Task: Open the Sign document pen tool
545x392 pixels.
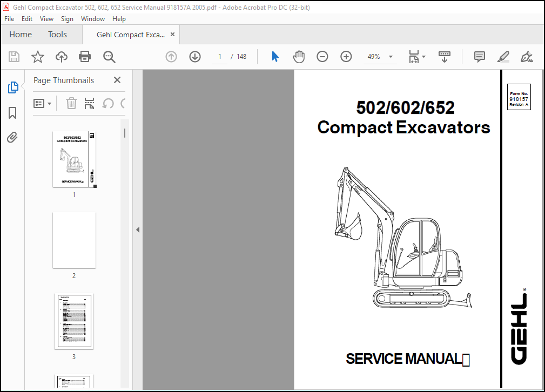Action: pos(527,57)
